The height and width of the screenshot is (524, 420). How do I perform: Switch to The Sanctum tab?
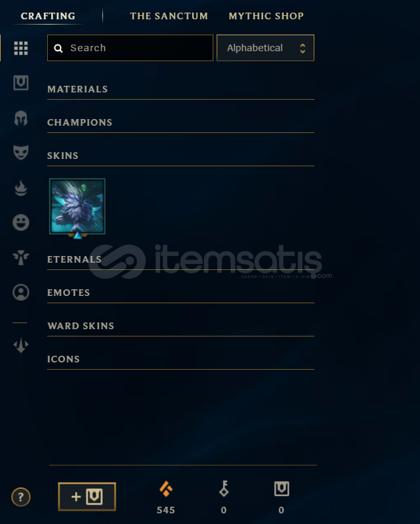169,16
